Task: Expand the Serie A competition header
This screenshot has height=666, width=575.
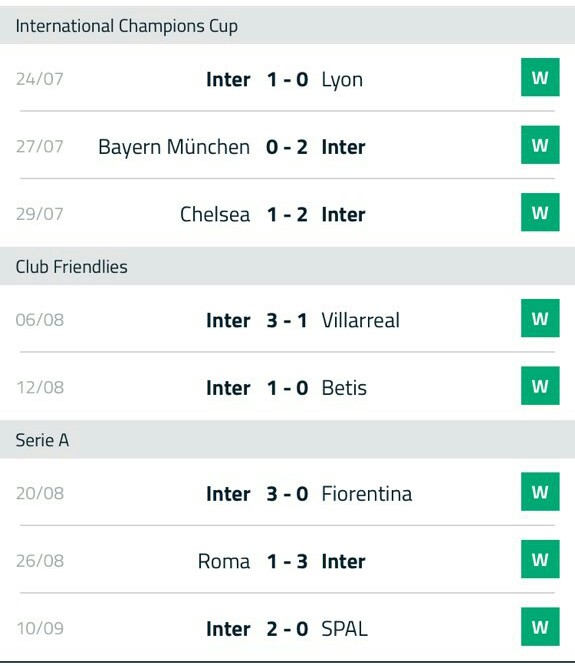Action: coord(288,440)
